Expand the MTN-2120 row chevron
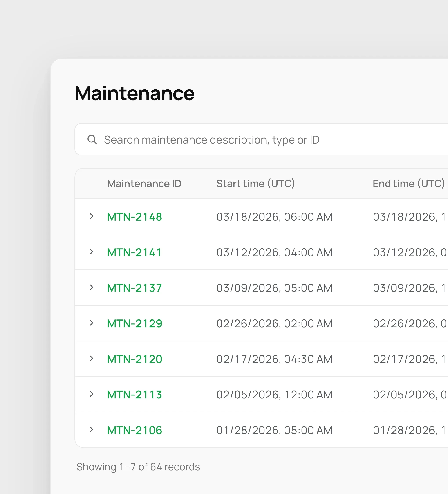 pyautogui.click(x=91, y=359)
